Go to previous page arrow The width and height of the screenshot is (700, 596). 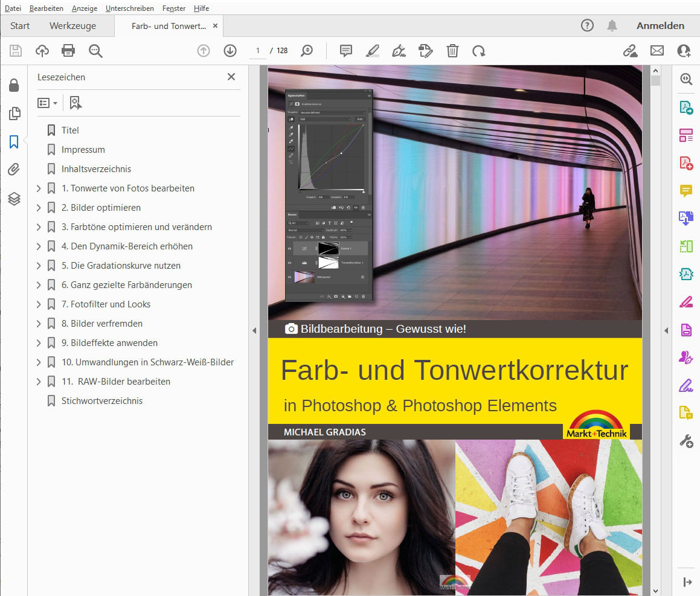(204, 51)
